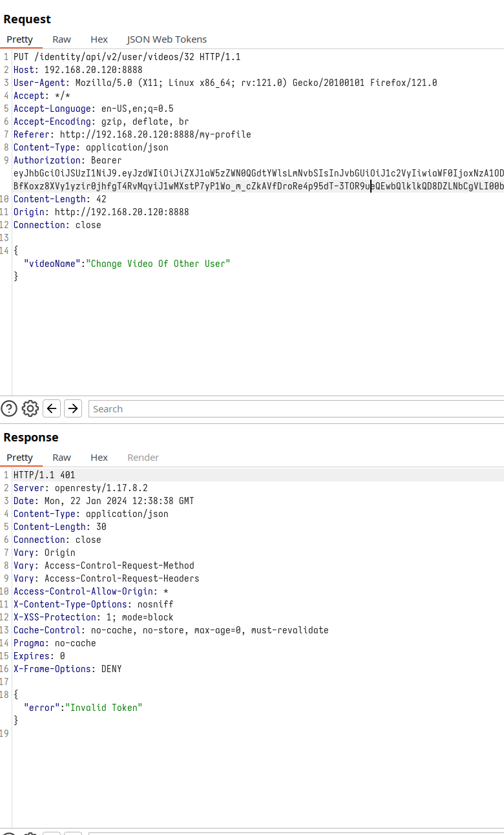Viewport: 504px width, 835px height.
Task: Switch the response view to Raw tab
Action: tap(61, 458)
